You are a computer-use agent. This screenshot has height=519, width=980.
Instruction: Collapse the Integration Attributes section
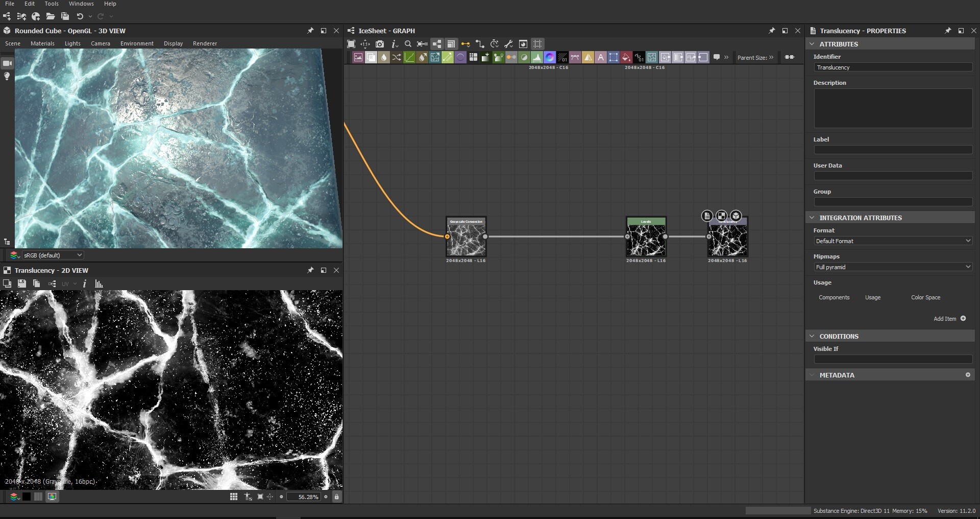pos(812,218)
